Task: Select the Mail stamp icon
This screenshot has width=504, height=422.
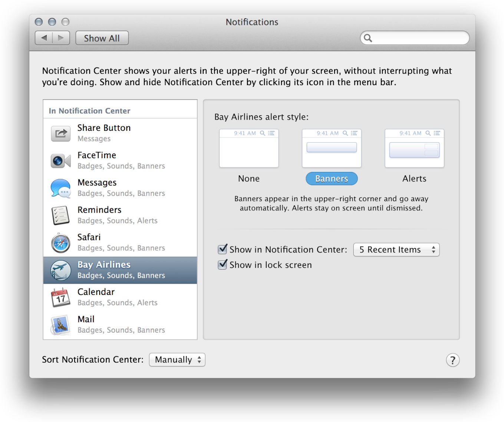Action: pos(60,325)
